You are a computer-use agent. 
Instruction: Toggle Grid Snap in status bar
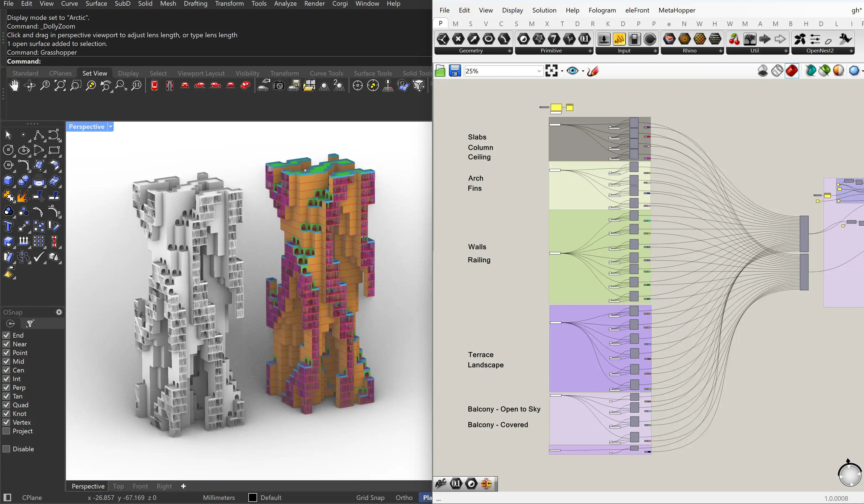370,497
